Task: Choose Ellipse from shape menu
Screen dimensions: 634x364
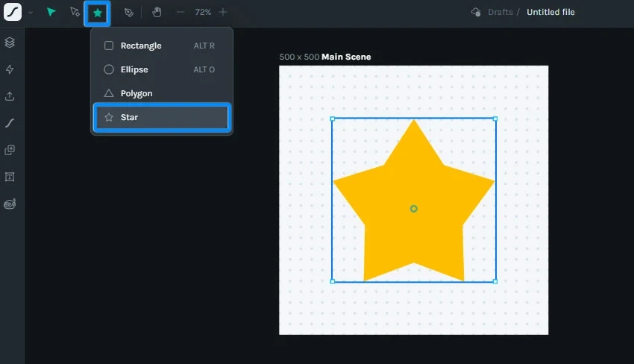Action: tap(162, 69)
